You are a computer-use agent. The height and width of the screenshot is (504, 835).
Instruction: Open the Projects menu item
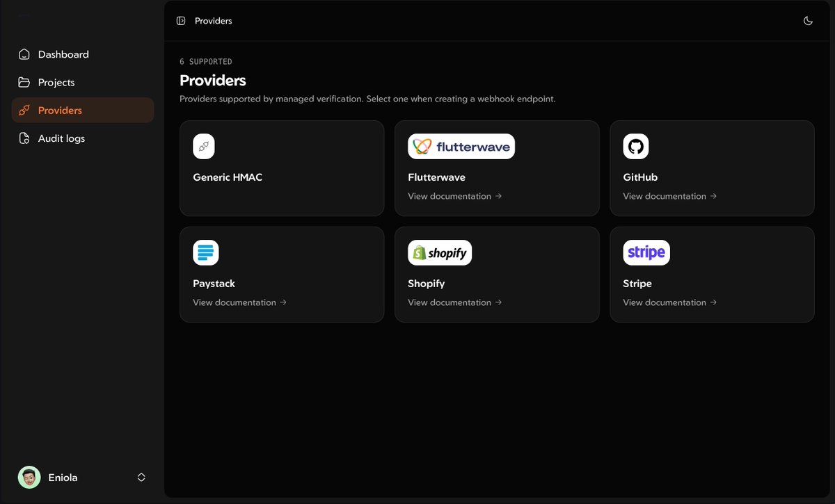[x=83, y=82]
